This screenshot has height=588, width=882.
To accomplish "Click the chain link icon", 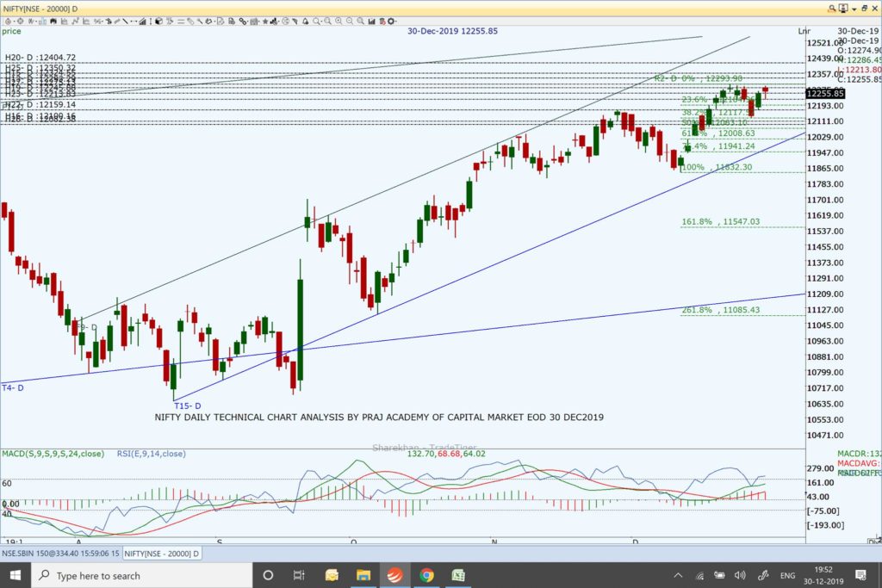I will (243, 22).
